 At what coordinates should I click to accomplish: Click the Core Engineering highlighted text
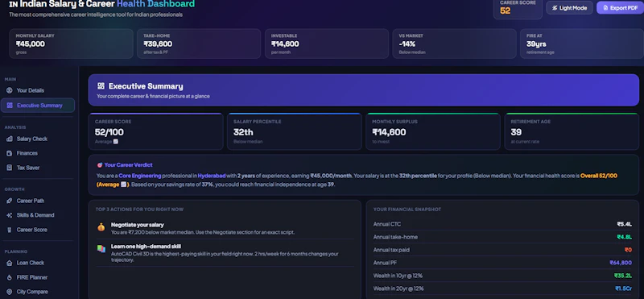[x=140, y=176]
